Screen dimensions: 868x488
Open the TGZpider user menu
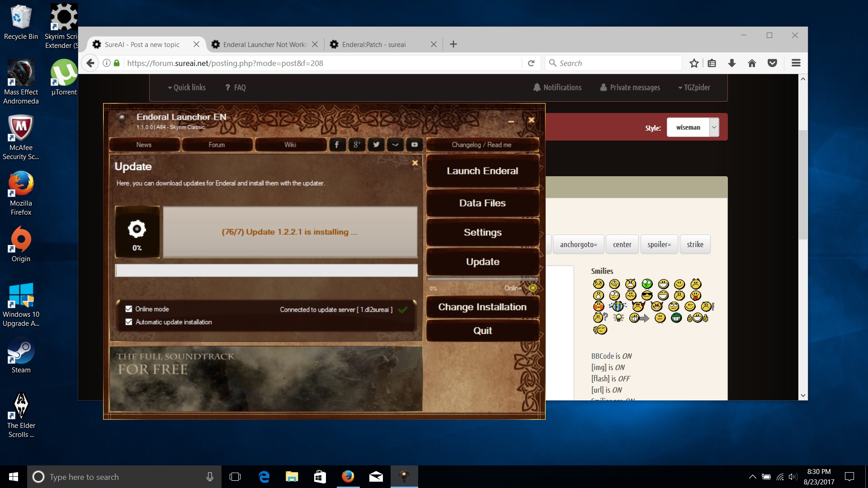694,87
